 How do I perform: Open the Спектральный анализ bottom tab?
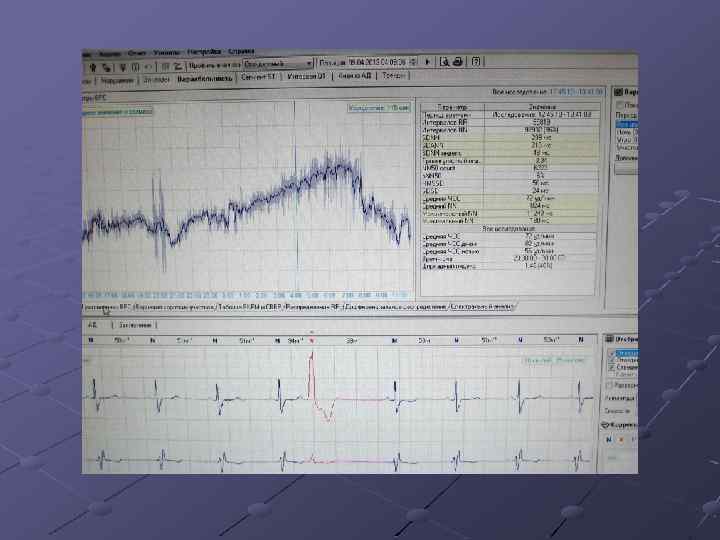pyautogui.click(x=482, y=307)
